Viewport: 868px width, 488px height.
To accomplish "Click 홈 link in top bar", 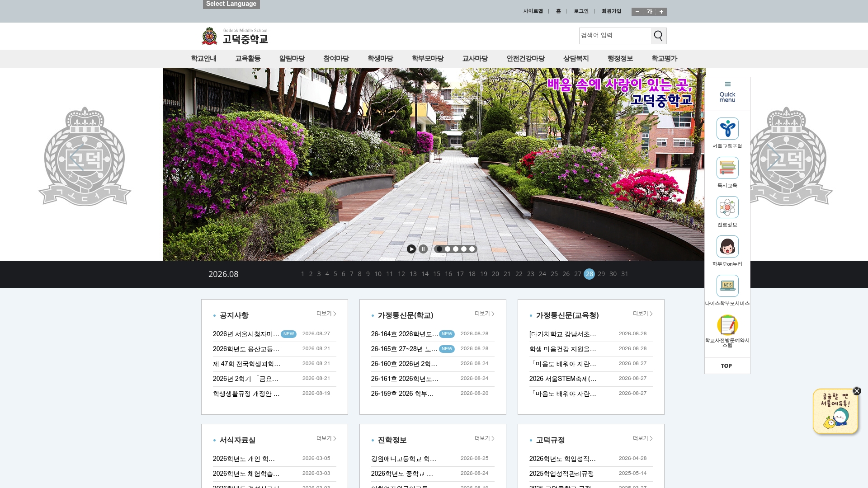I will tap(558, 11).
